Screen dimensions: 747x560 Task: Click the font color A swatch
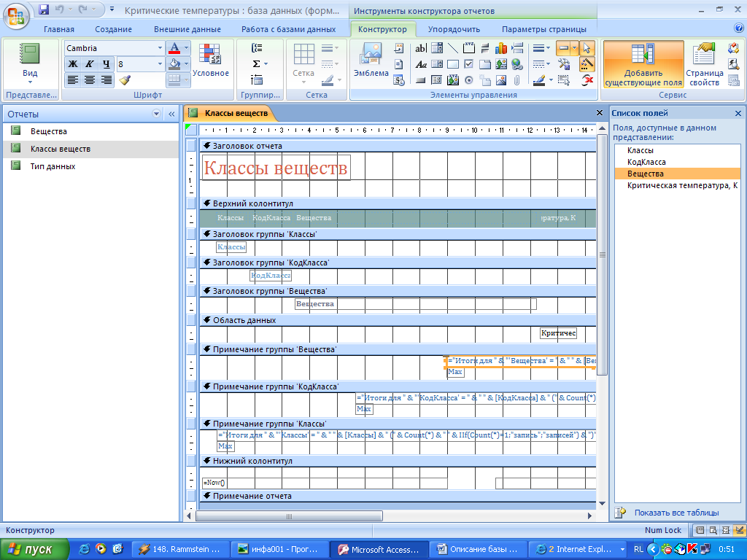pyautogui.click(x=174, y=47)
